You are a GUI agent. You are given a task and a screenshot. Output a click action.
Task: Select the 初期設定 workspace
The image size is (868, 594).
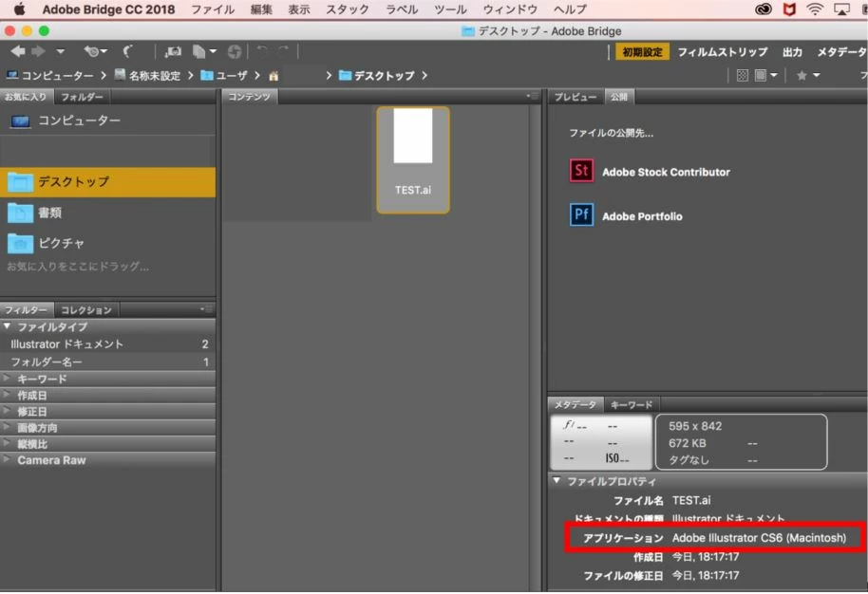[x=642, y=52]
